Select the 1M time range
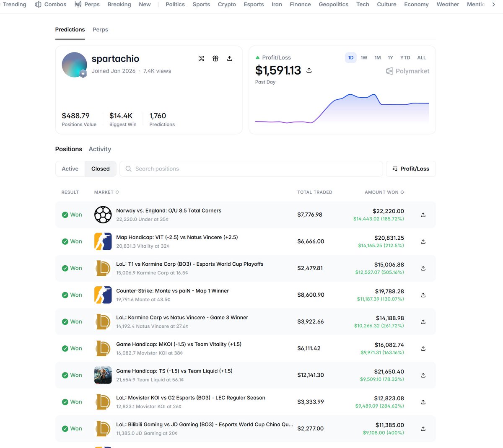The image size is (503, 448). pyautogui.click(x=378, y=58)
